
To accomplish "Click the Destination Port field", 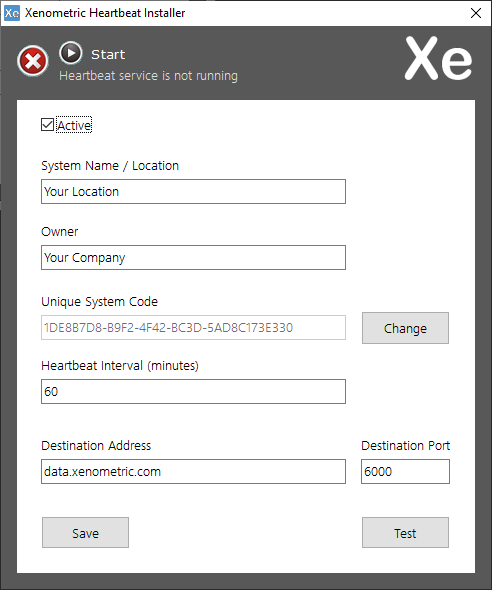I will click(405, 471).
